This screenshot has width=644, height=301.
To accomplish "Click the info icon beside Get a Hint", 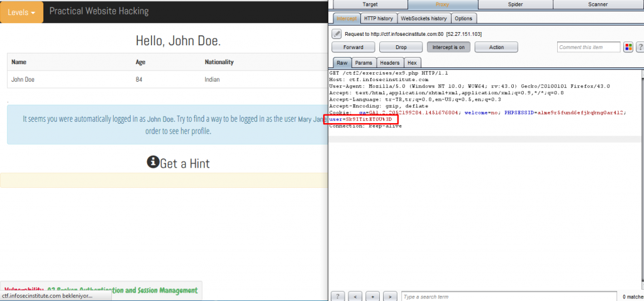I will pyautogui.click(x=152, y=162).
